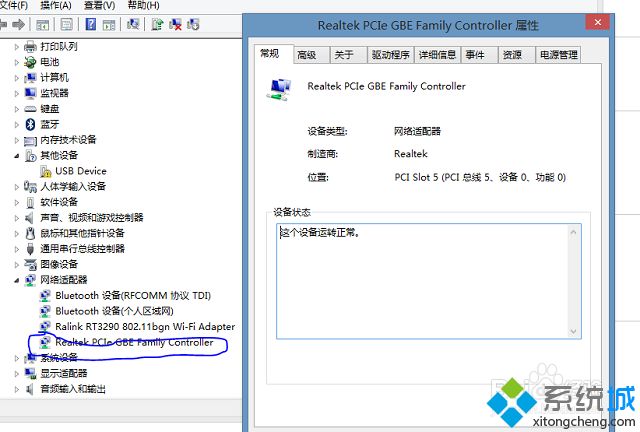Switch to the 资源 tab

point(517,55)
